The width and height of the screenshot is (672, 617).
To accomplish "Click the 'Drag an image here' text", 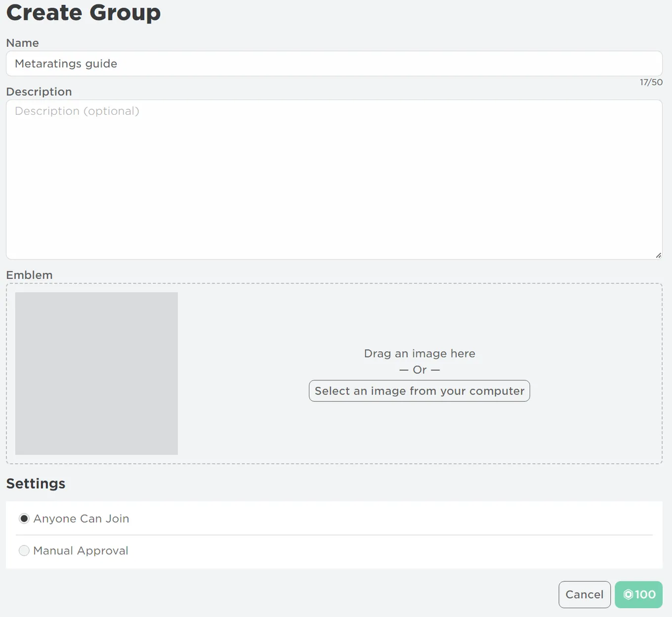I will click(420, 353).
